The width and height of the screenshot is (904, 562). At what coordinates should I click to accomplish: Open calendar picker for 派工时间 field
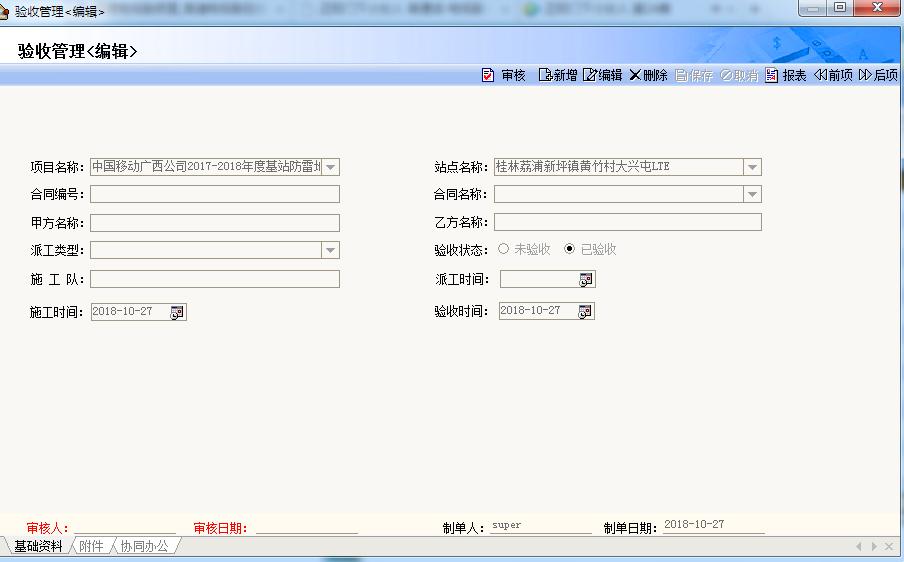point(586,280)
